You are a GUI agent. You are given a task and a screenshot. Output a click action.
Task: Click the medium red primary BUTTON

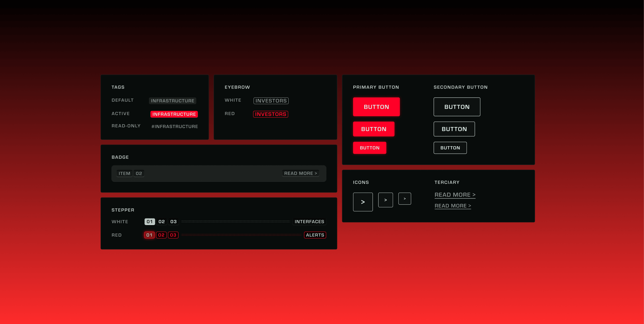coord(374,129)
